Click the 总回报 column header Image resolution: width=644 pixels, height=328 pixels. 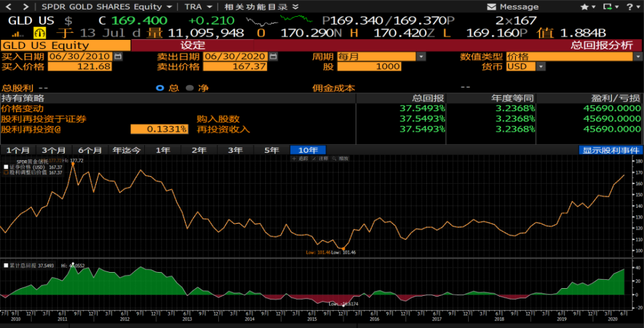(428, 98)
